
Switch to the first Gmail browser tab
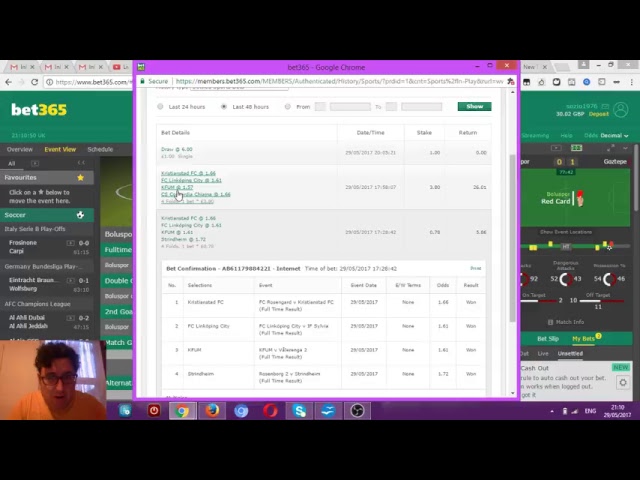click(19, 67)
